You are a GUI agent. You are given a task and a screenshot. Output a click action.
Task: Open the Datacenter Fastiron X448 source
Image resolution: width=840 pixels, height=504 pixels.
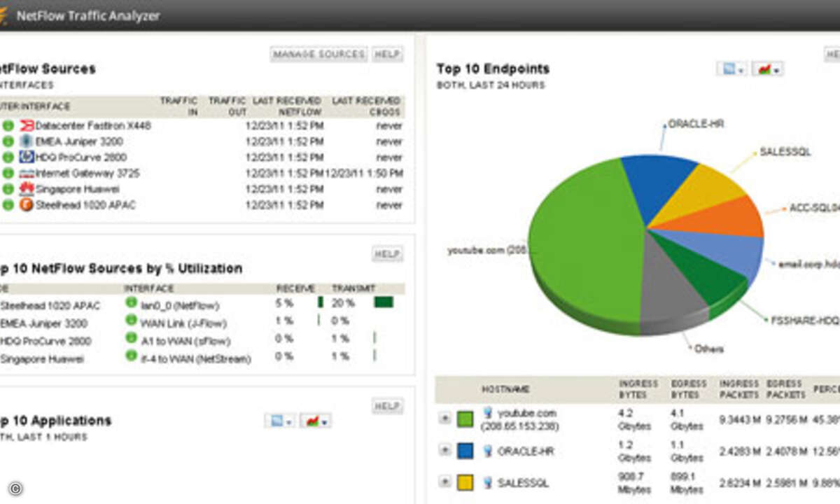click(x=93, y=126)
